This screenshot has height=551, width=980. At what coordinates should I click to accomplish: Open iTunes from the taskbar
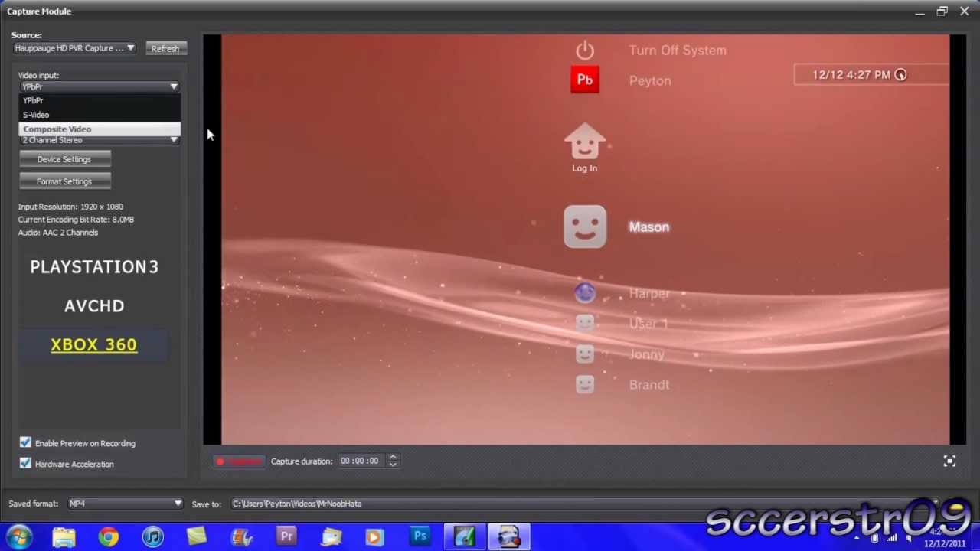153,537
